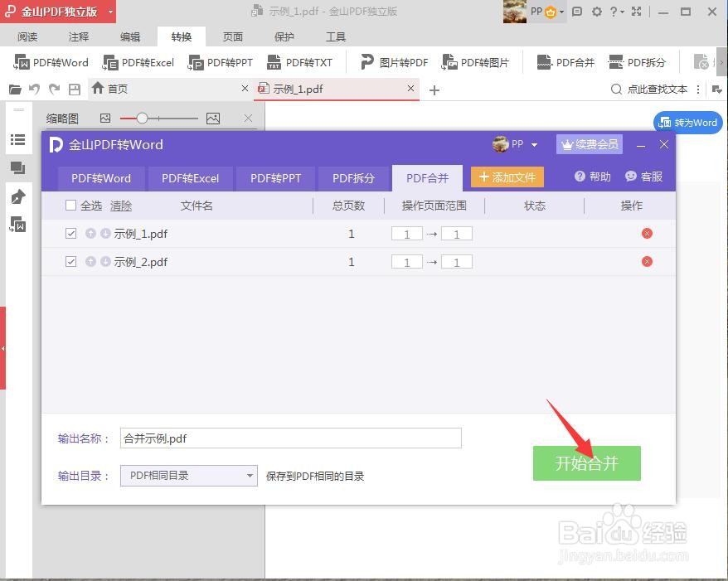Click the undo arrow icon
The height and width of the screenshot is (581, 728).
tap(34, 90)
